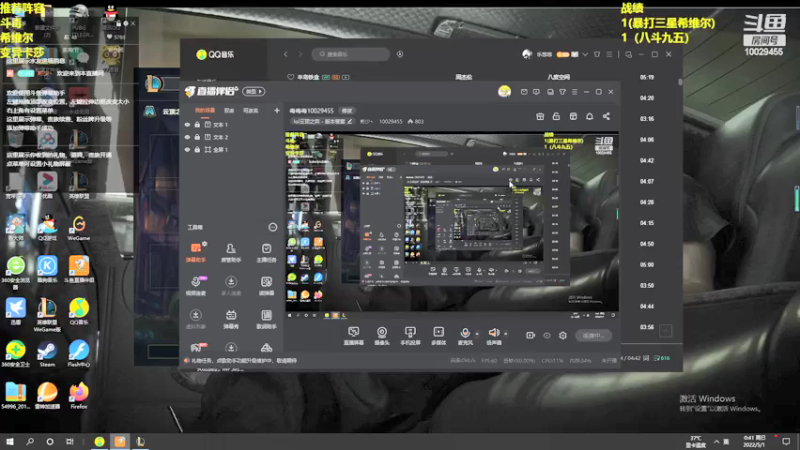Viewport: 800px width, 450px height.
Task: Start recording with the video camera icon
Action: click(531, 335)
